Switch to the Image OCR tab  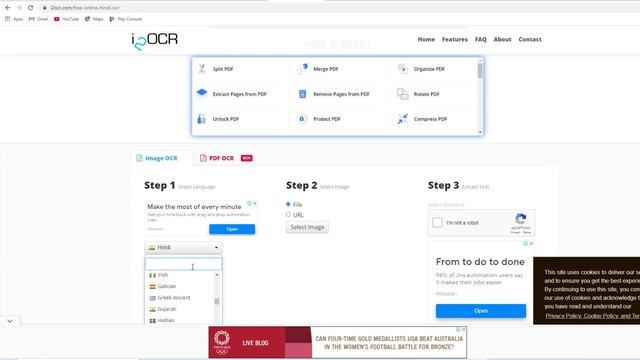pyautogui.click(x=157, y=158)
